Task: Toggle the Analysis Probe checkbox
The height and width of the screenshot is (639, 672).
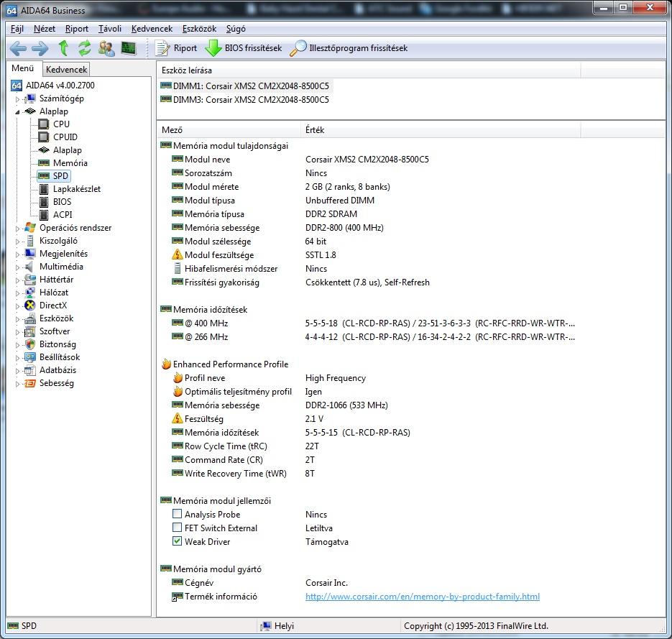Action: click(177, 513)
